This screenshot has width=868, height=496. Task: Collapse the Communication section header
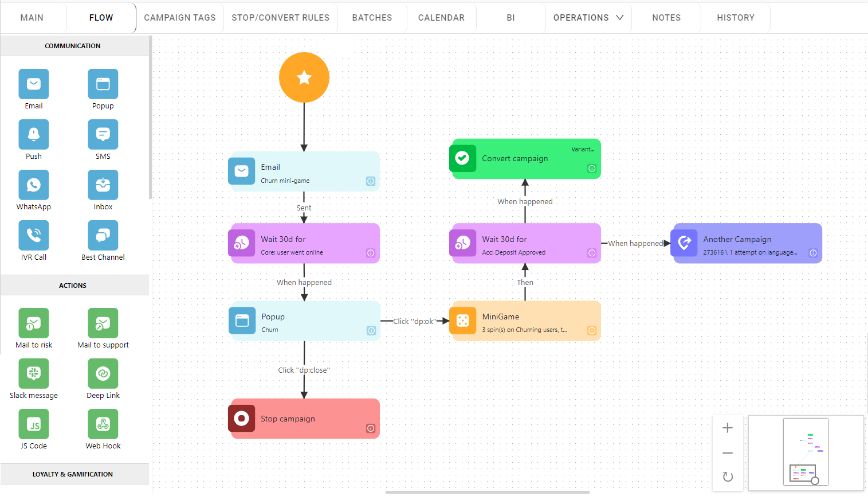pyautogui.click(x=73, y=46)
